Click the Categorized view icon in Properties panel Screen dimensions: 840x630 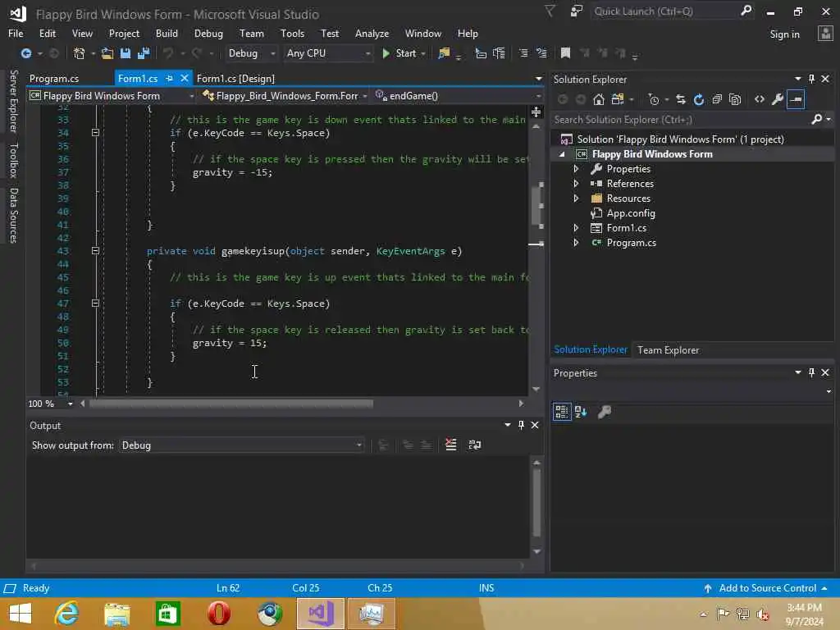click(562, 412)
